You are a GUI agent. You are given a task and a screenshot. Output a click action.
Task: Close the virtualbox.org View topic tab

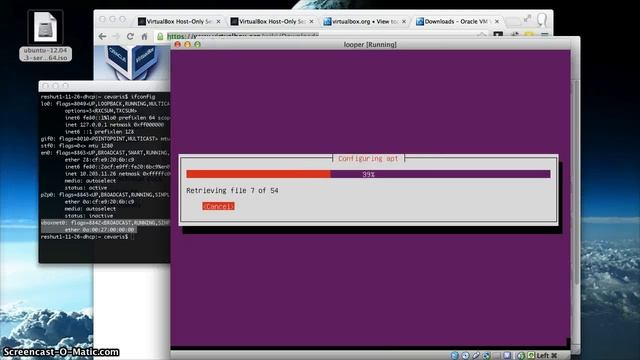(x=404, y=21)
